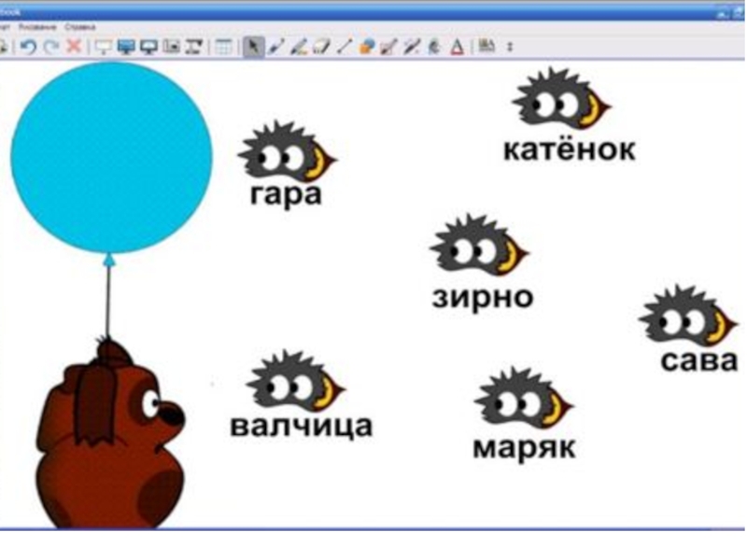Click the Redo arrow icon
This screenshot has width=747, height=560.
51,47
